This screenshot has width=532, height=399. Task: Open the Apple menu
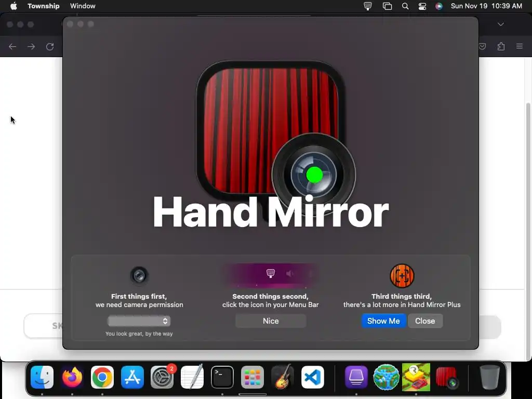click(x=14, y=6)
